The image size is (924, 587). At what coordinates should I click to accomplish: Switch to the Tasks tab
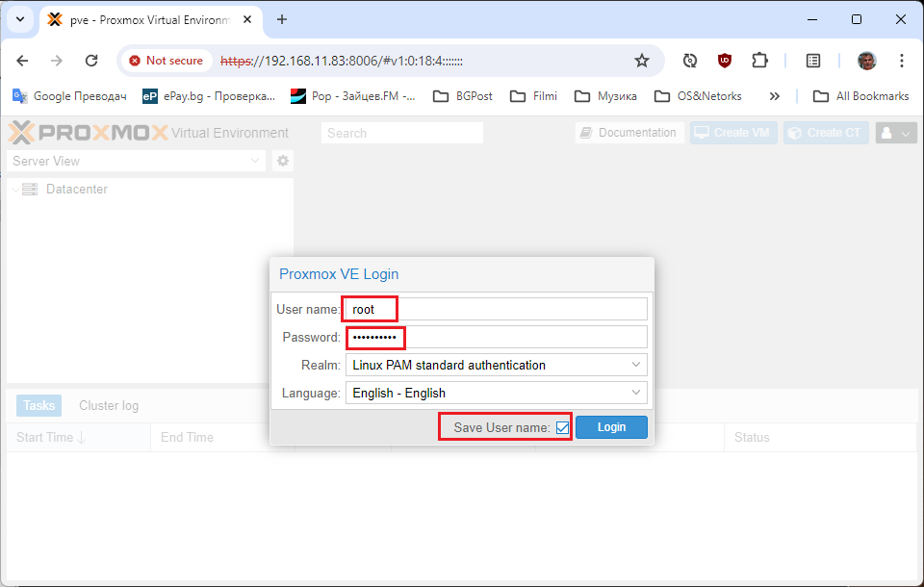(38, 405)
